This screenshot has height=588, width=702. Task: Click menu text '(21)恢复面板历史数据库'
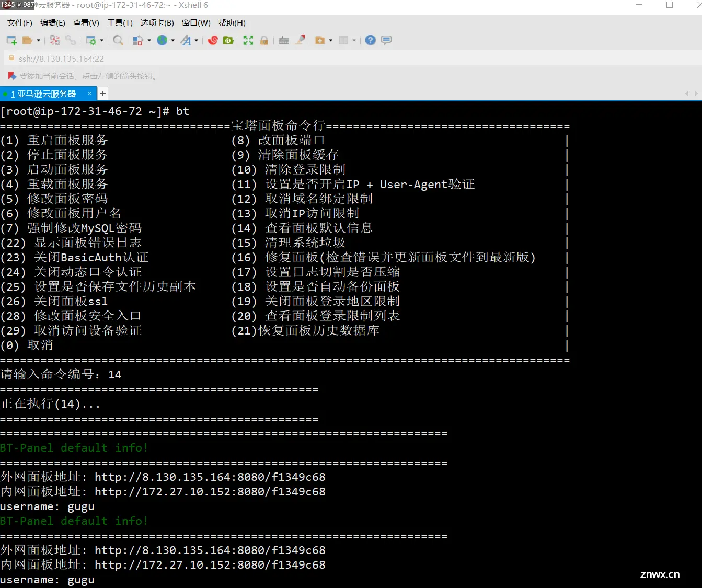point(305,330)
